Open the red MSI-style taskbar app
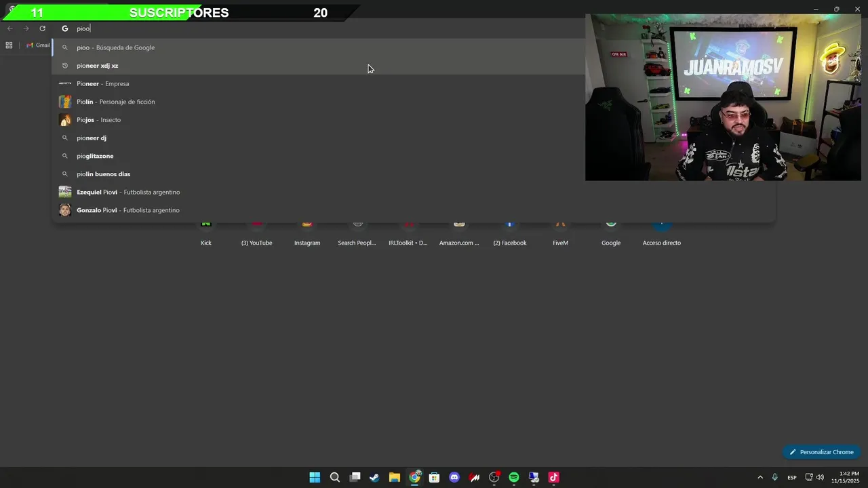Image resolution: width=868 pixels, height=488 pixels. tap(474, 477)
